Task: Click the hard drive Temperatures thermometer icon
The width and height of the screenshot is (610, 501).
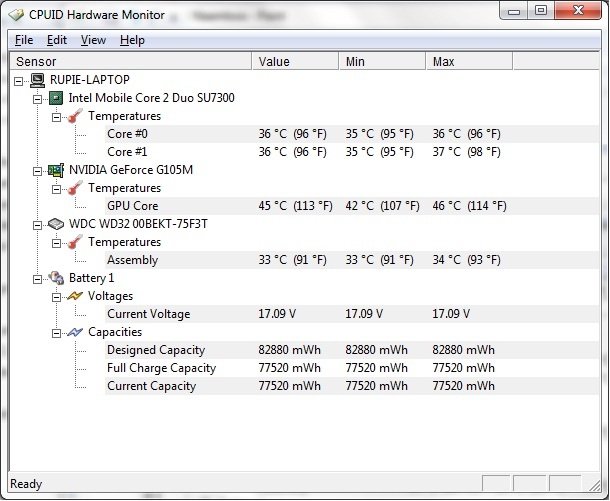Action: coord(75,242)
